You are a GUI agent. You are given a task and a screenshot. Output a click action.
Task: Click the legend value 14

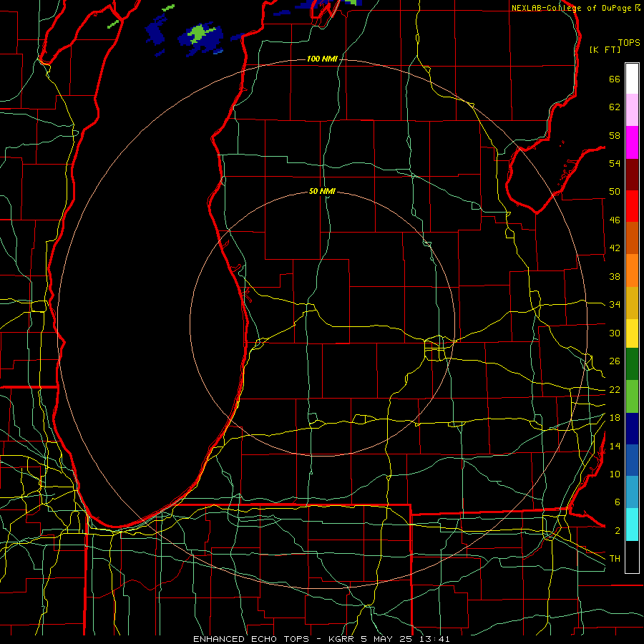[615, 446]
